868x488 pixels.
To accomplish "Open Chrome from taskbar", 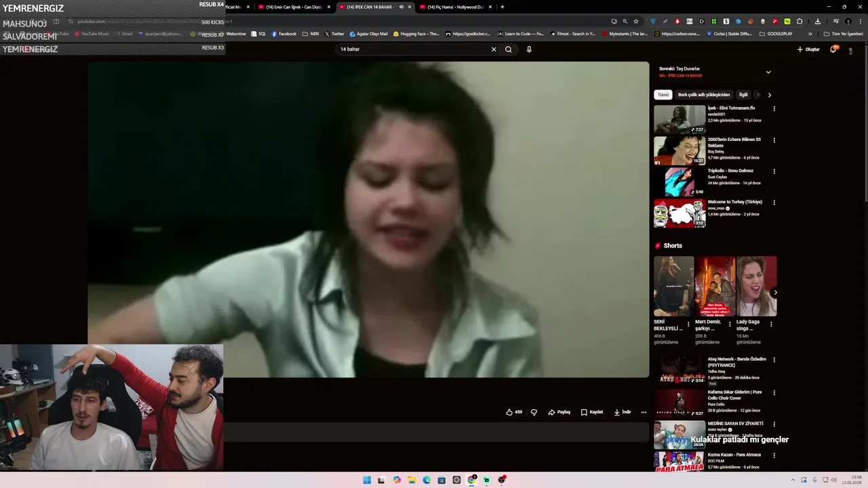I will point(471,480).
